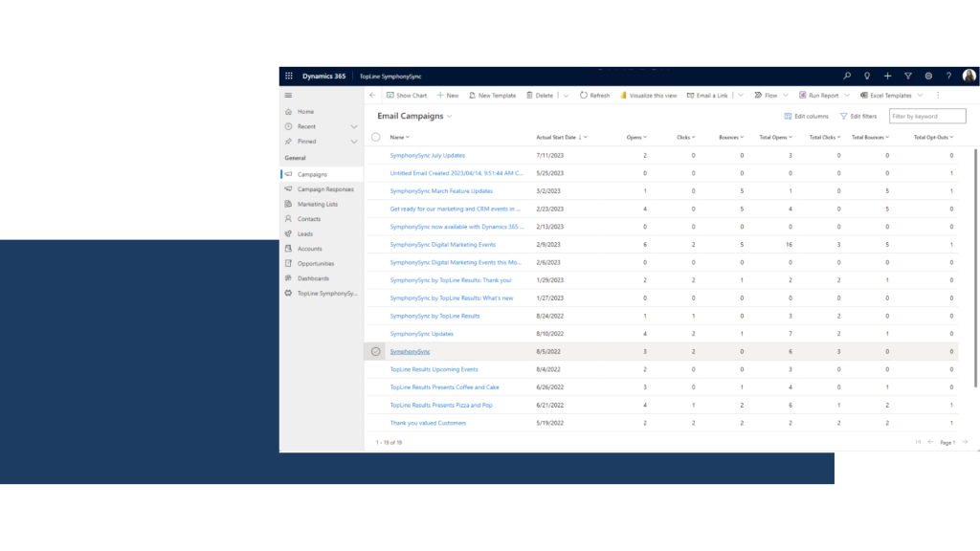Click the help question mark icon
Image resolution: width=980 pixels, height=551 pixels.
[948, 77]
